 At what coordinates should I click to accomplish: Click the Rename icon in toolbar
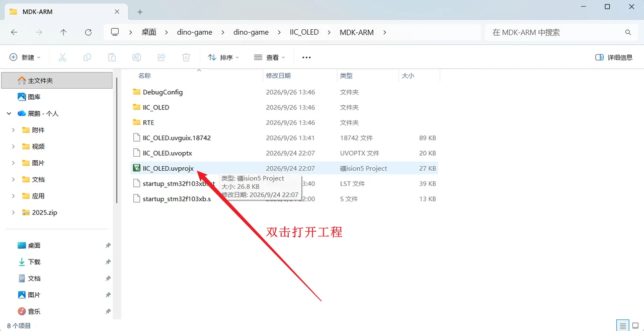pyautogui.click(x=136, y=57)
